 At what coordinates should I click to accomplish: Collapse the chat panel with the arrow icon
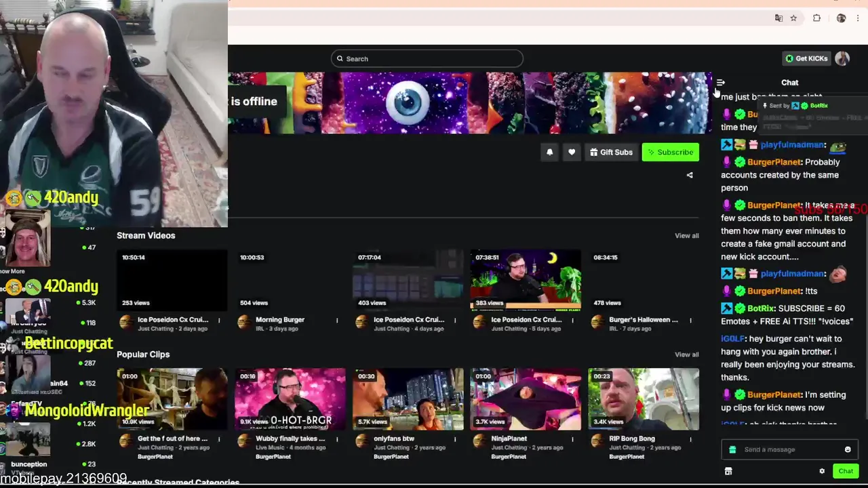720,83
